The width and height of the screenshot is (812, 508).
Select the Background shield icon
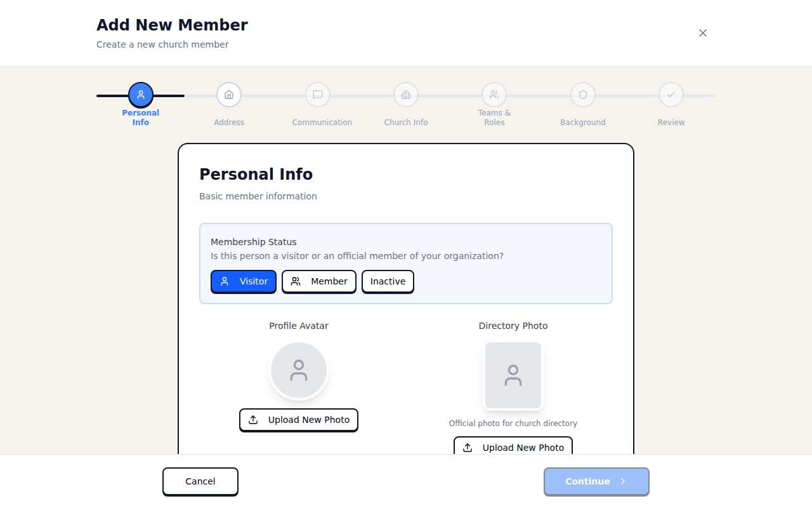[x=582, y=94]
